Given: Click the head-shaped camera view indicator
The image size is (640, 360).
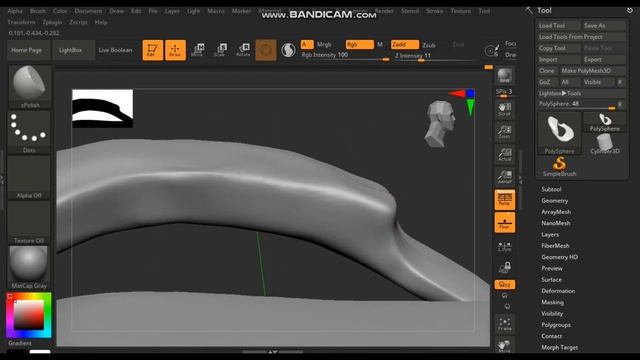Looking at the screenshot, I should 440,124.
